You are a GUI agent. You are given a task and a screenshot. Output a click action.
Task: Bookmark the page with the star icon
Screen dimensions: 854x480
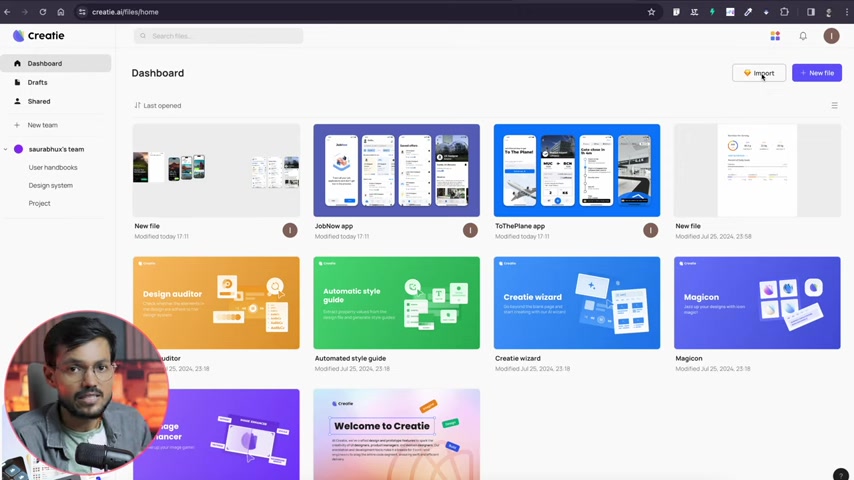[x=651, y=12]
